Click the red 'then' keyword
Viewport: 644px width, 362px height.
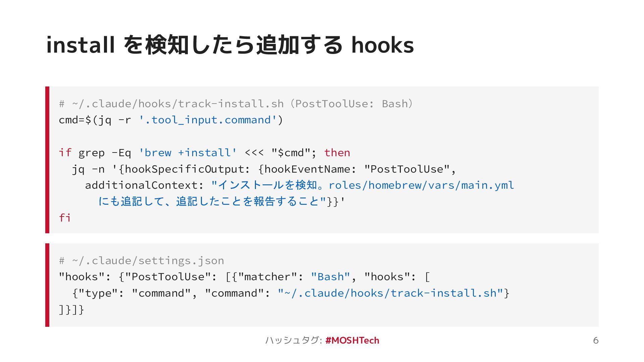point(337,153)
